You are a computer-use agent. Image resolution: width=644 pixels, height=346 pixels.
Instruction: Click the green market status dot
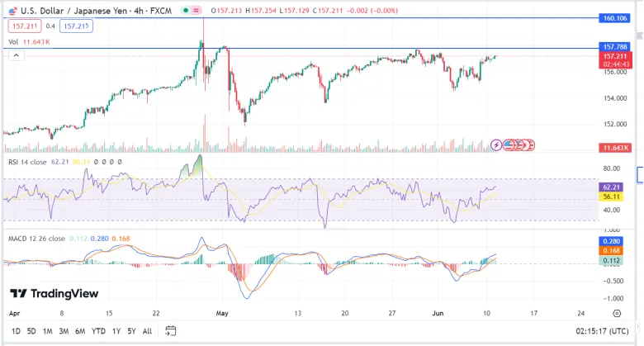186,11
